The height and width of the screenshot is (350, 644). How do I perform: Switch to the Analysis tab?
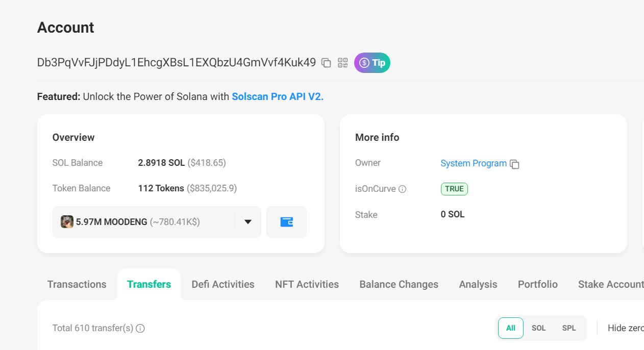pyautogui.click(x=478, y=284)
